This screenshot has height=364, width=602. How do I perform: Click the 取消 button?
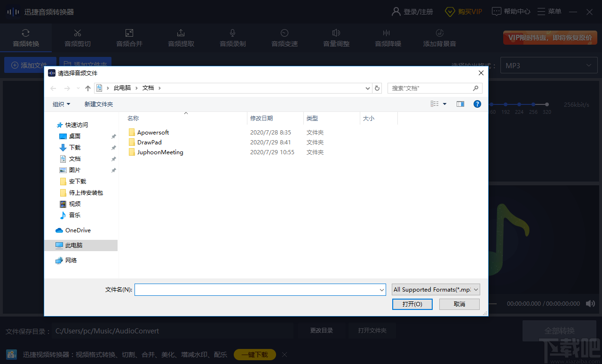click(x=459, y=304)
